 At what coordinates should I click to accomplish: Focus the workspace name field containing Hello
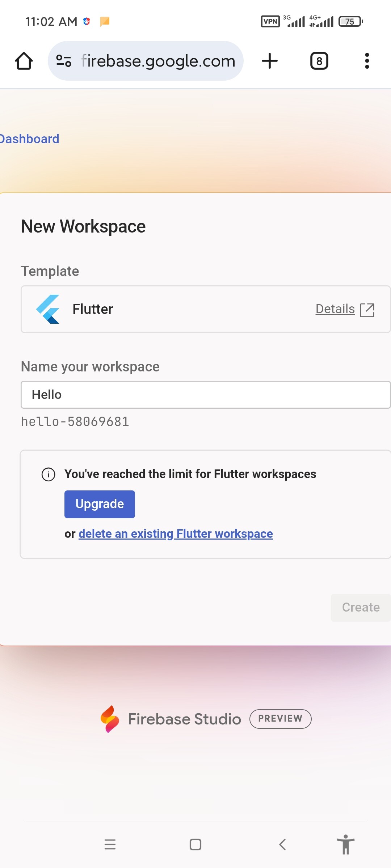[x=205, y=395]
